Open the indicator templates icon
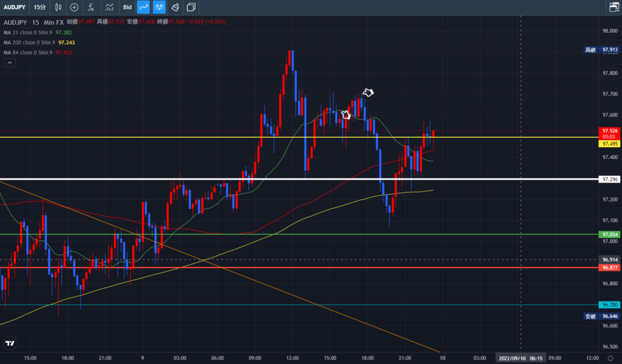 [109, 7]
